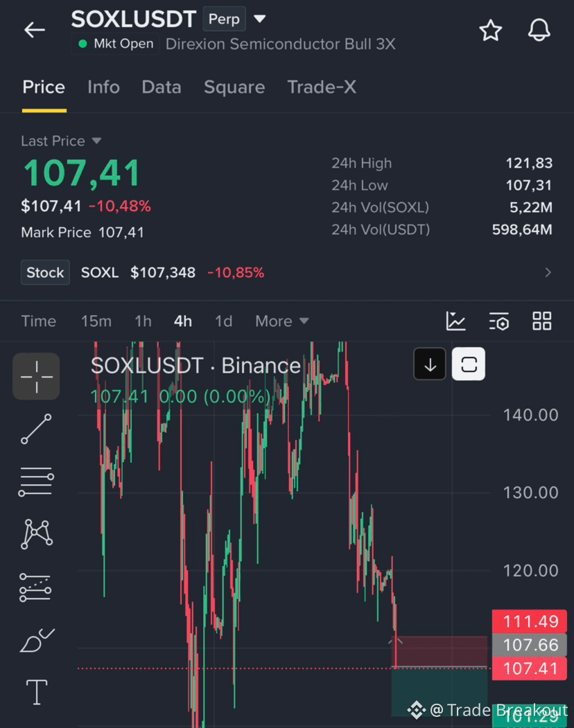Open the Stock SOXL details row
Image resolution: width=574 pixels, height=728 pixels.
(x=287, y=272)
